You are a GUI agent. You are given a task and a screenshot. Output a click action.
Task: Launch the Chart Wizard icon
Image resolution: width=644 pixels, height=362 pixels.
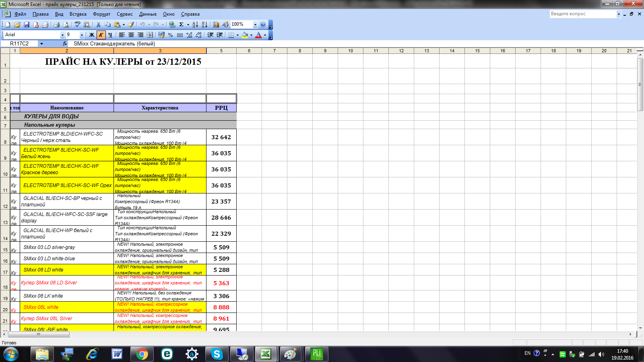coord(216,25)
